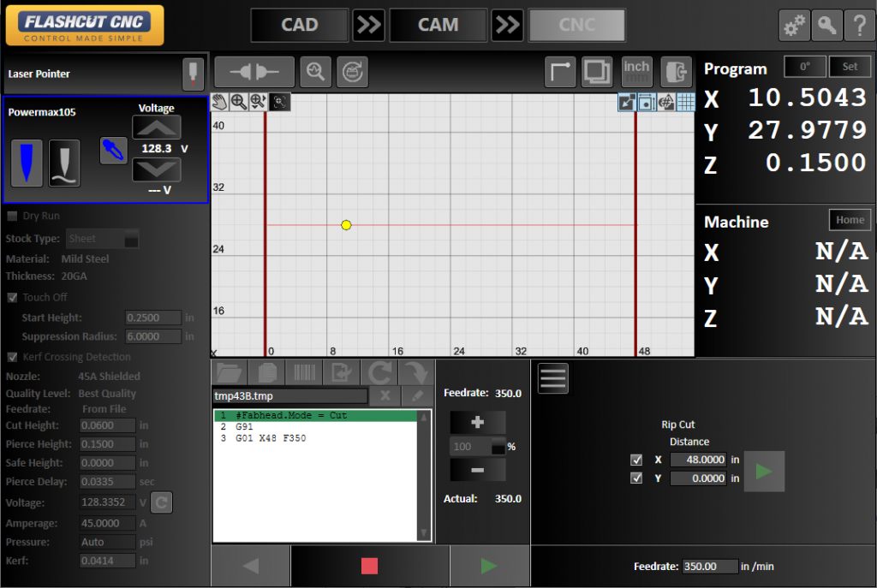Open the program rotation icon next to zoom

[352, 72]
